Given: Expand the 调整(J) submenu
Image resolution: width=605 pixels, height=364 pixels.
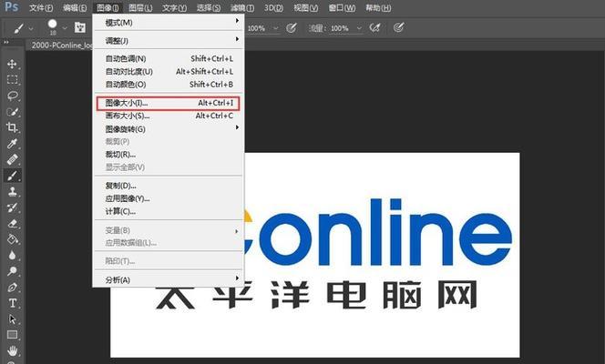Looking at the screenshot, I should [x=169, y=40].
